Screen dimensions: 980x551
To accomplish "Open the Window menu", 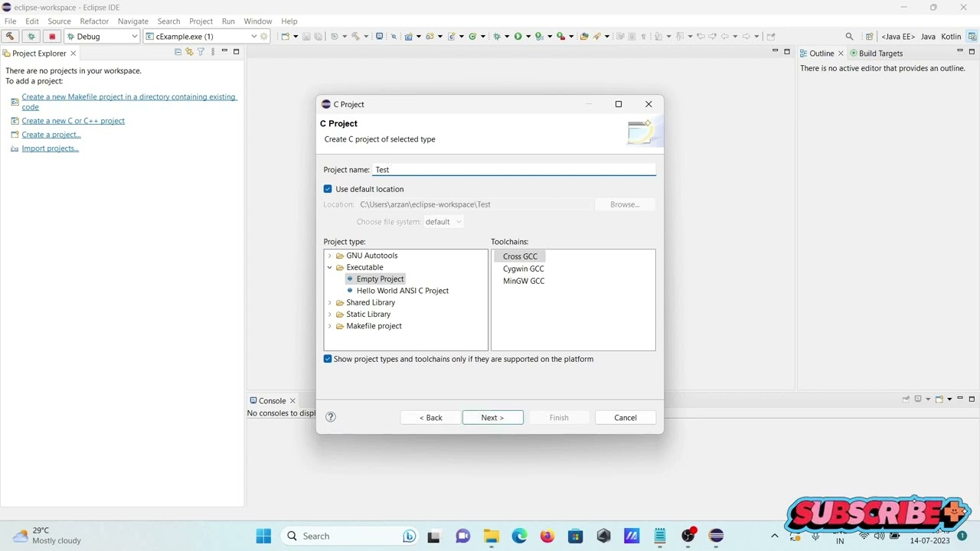I will pos(258,21).
